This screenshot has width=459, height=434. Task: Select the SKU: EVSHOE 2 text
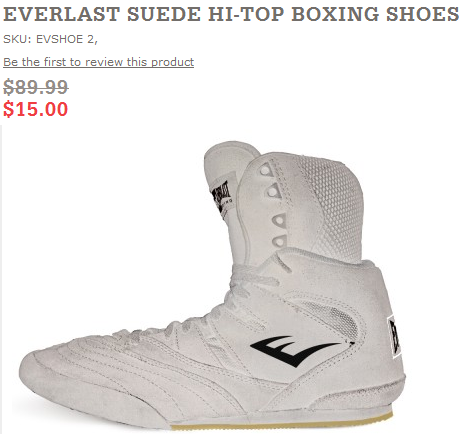50,39
